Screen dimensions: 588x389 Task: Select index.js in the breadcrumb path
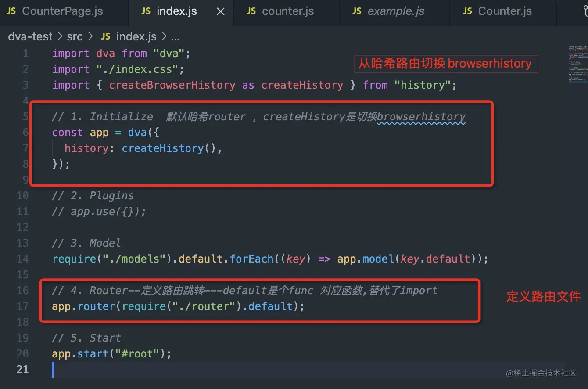pyautogui.click(x=137, y=36)
